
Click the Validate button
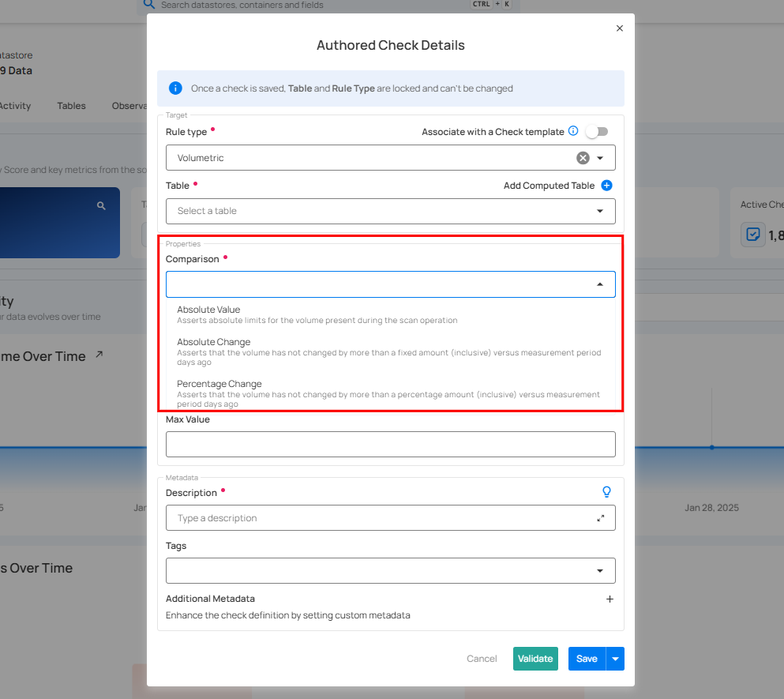535,659
